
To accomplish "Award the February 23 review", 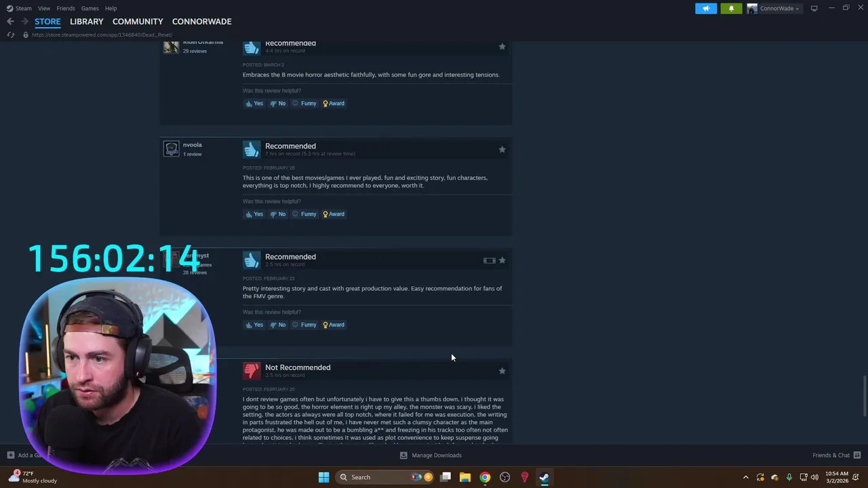I will [x=334, y=325].
